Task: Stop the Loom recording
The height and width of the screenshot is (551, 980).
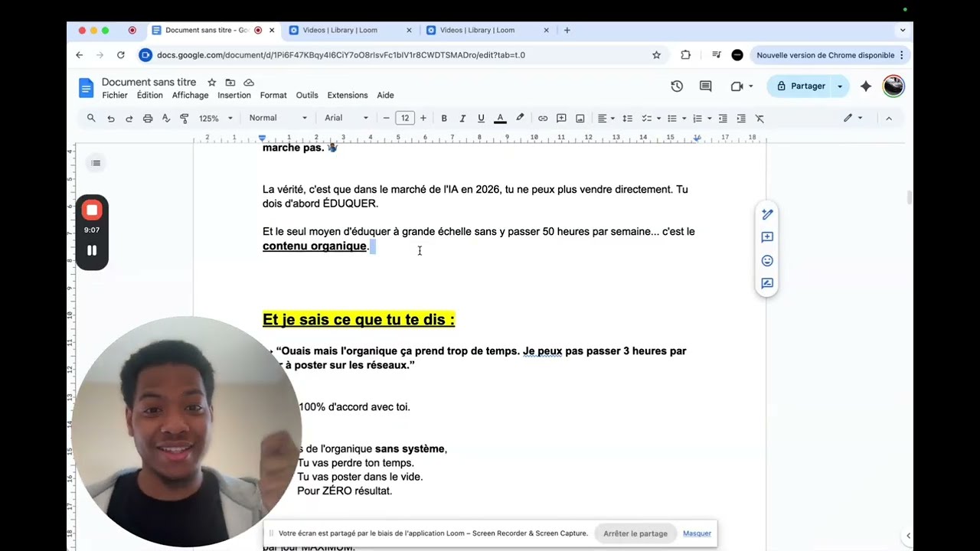Action: (x=92, y=210)
